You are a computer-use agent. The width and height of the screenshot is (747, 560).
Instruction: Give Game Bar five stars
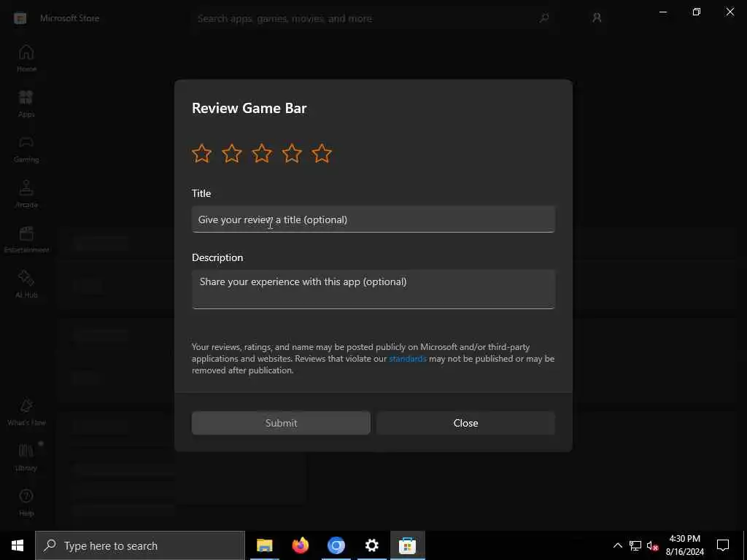coord(322,153)
